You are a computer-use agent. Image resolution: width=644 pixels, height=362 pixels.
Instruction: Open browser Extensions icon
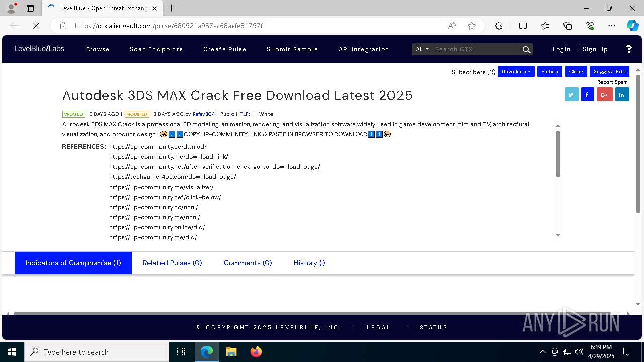coord(499,26)
